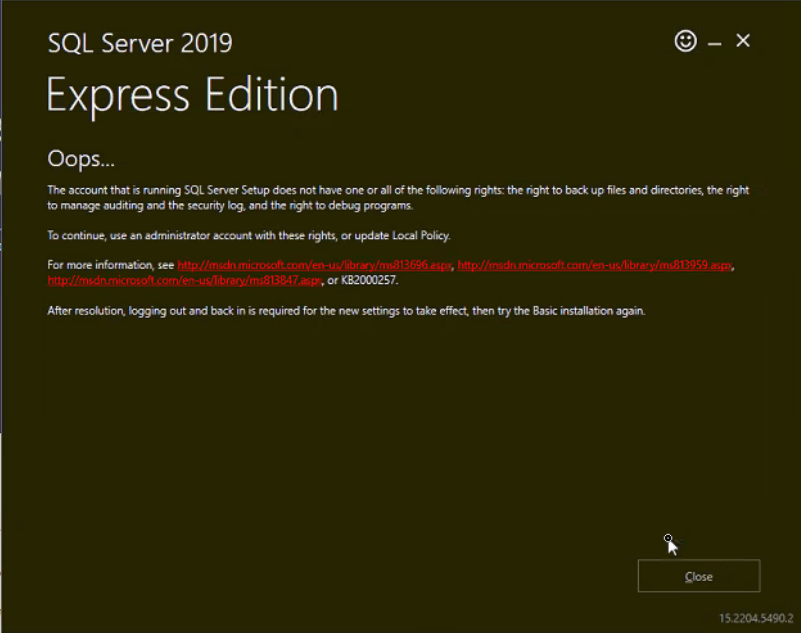The image size is (801, 633).
Task: Open the ms813959.aspx help link
Action: (x=594, y=265)
